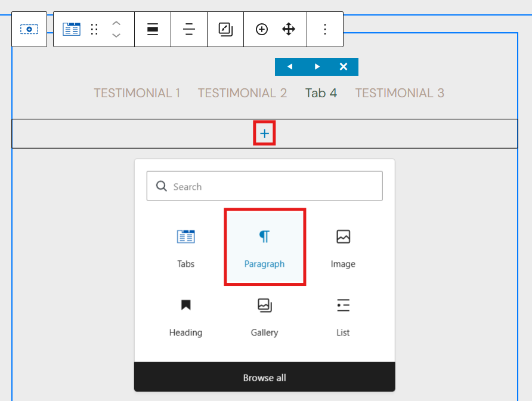
Task: Move block down with the down chevron
Action: point(116,35)
